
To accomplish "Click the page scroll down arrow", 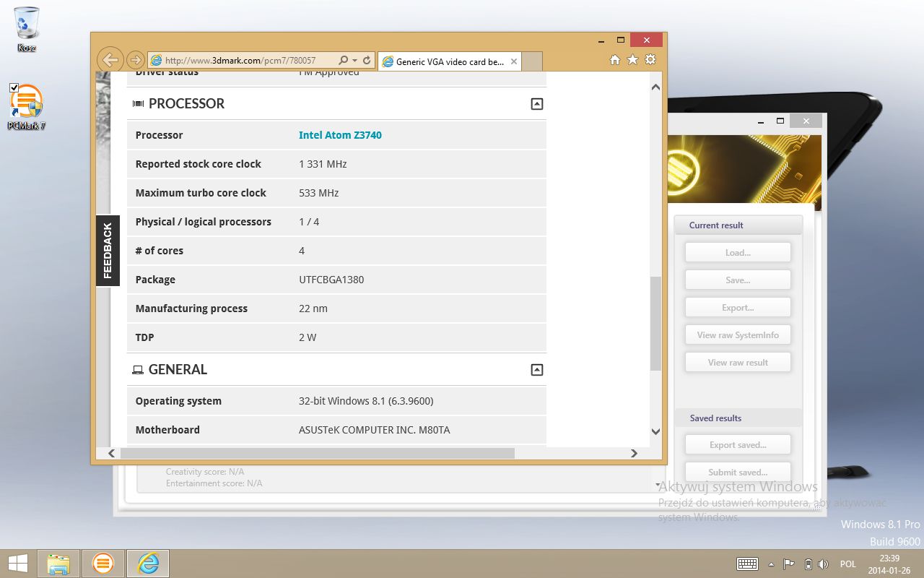I will tap(655, 431).
